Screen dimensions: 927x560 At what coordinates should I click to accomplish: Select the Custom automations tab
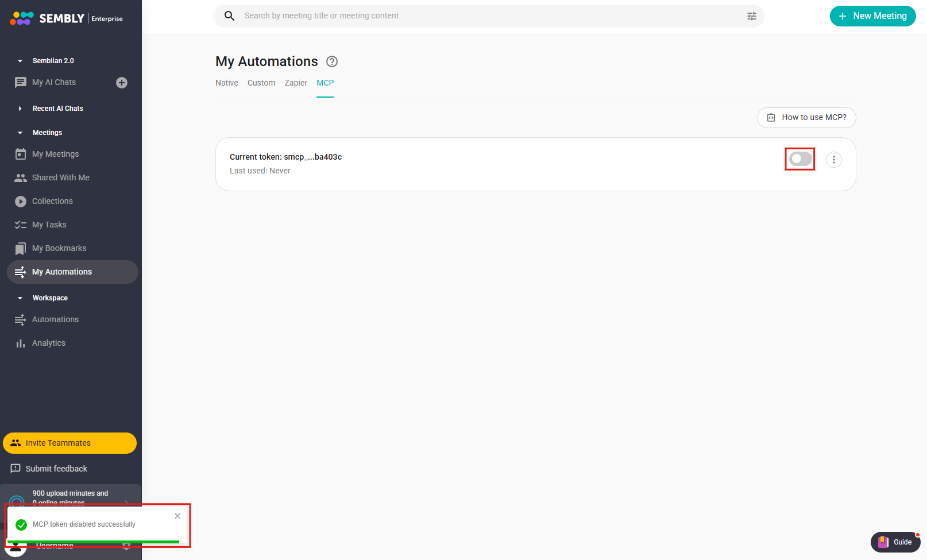pos(261,83)
